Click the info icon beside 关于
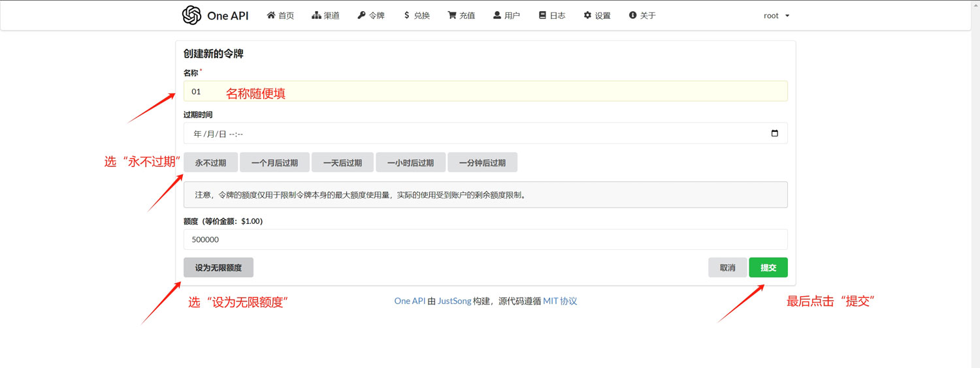980x368 pixels. tap(632, 15)
